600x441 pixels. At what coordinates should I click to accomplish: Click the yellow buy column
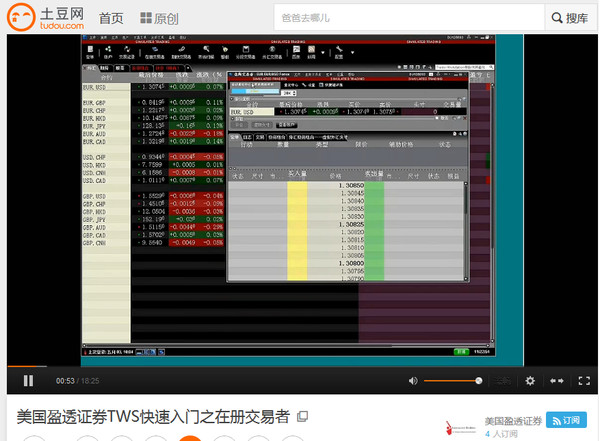pyautogui.click(x=297, y=231)
